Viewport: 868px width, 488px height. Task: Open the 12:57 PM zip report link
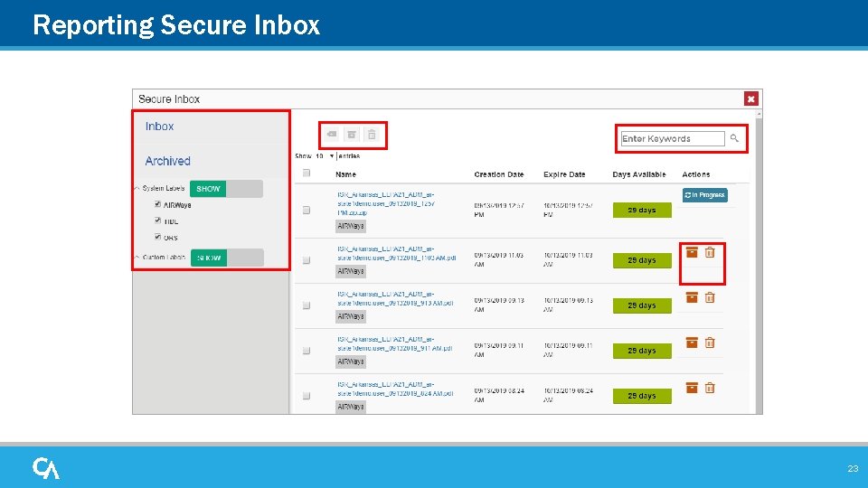tap(386, 203)
